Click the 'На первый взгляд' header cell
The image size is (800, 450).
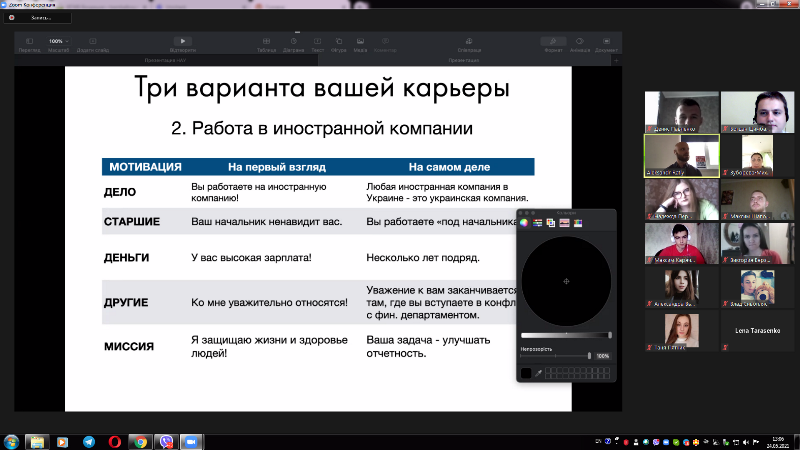coord(277,167)
